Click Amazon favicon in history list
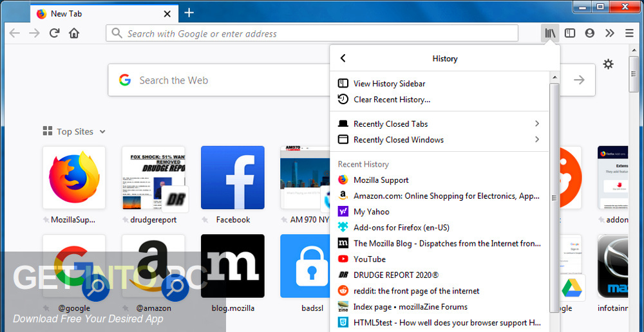Screen dimensions: 644x332 point(343,196)
